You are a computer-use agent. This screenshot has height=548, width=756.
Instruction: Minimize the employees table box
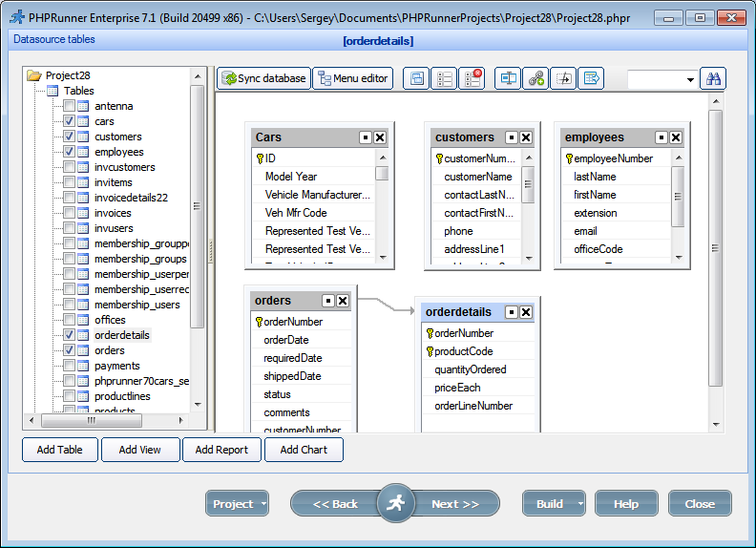[661, 137]
